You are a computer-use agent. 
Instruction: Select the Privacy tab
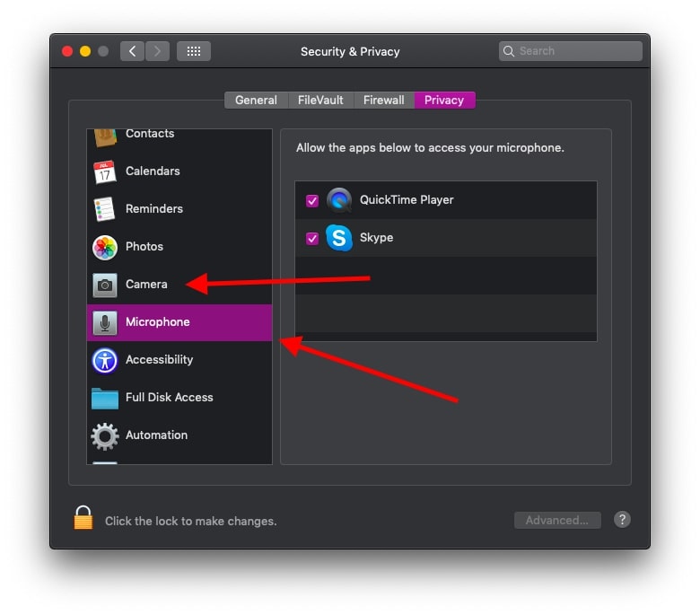pyautogui.click(x=444, y=100)
